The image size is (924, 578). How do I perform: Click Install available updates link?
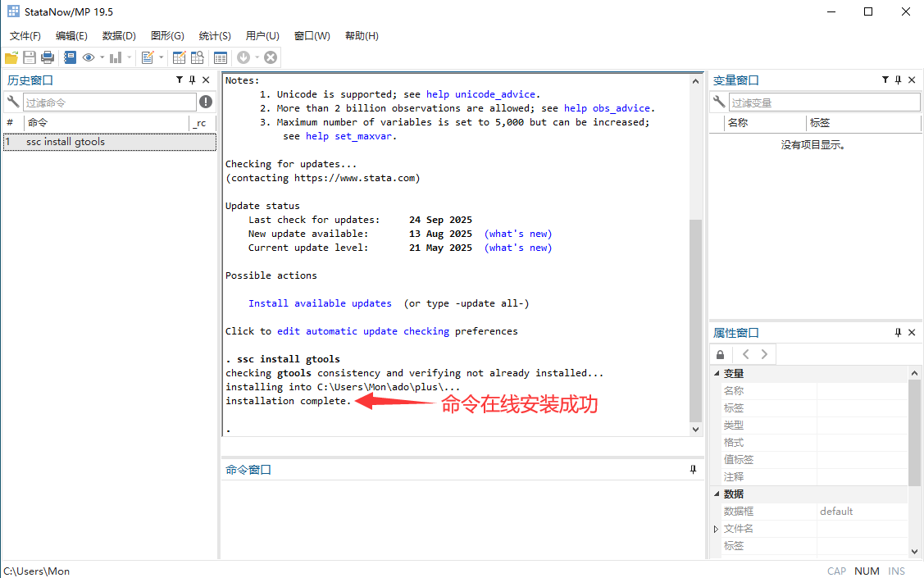click(320, 303)
